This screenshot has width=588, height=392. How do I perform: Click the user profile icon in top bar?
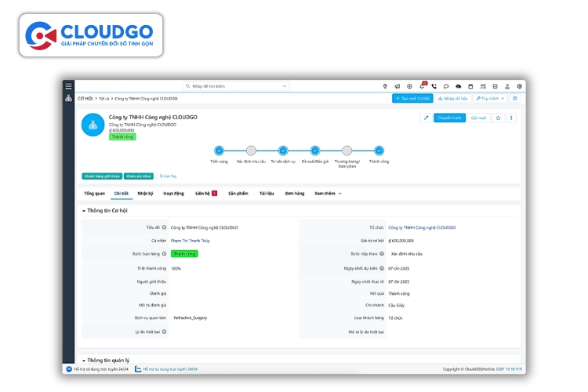[x=507, y=86]
